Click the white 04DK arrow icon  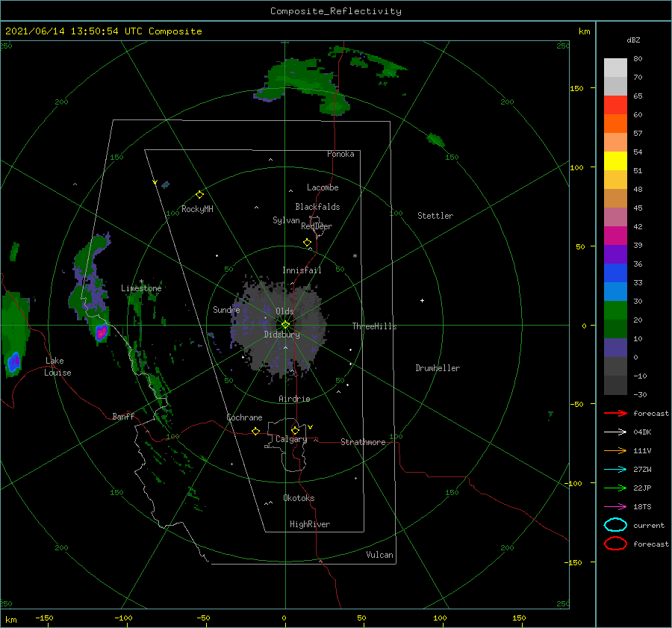coord(615,432)
